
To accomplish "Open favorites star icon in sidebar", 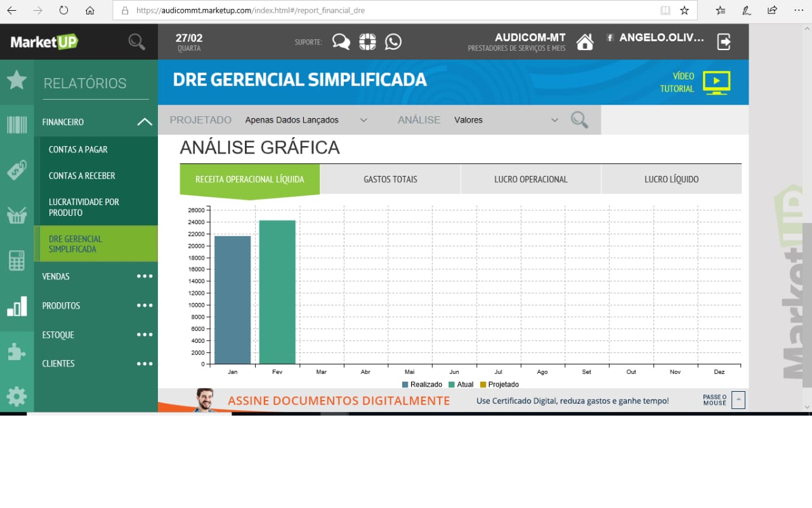I will point(16,80).
